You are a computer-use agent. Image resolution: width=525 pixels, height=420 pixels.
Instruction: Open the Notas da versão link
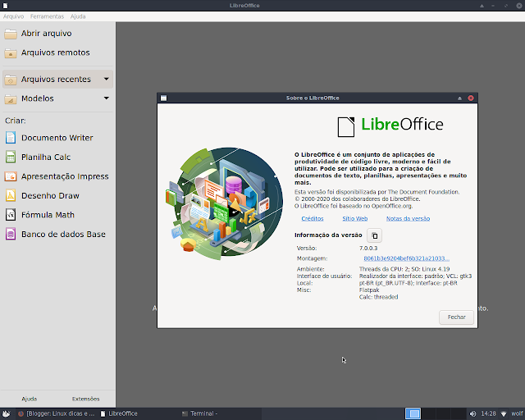point(408,219)
